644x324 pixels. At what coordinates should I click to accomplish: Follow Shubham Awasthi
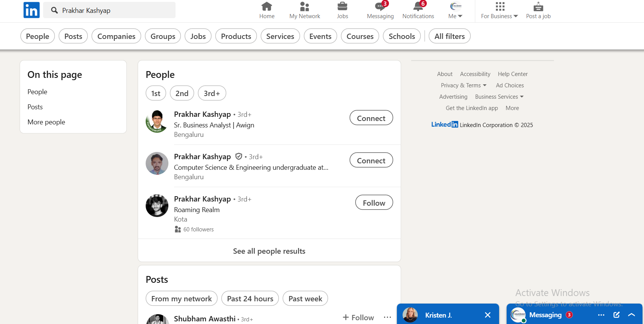coord(358,318)
